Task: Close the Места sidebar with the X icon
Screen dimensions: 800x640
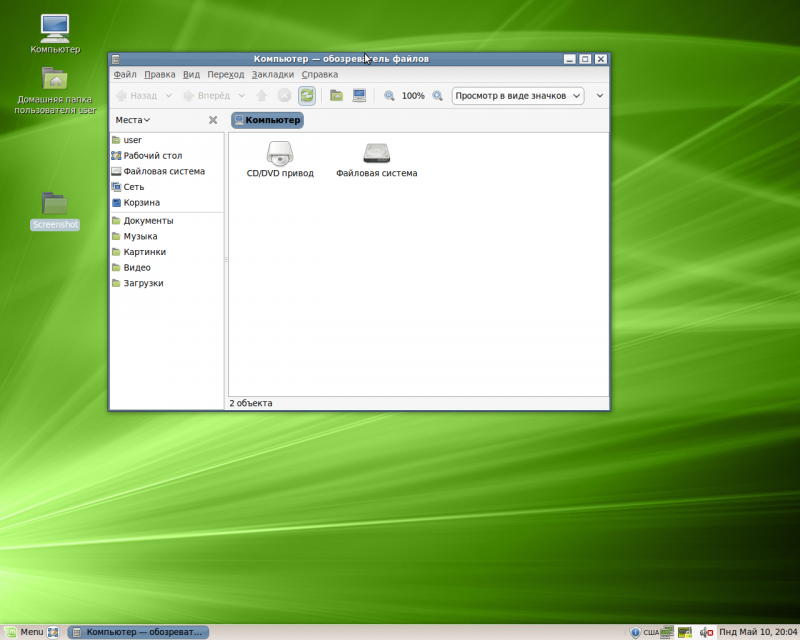Action: tap(213, 120)
